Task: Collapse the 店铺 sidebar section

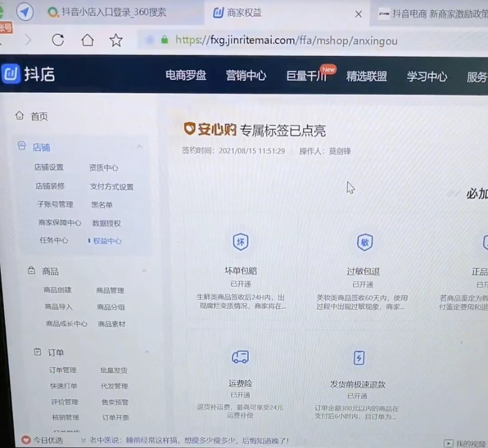Action: tap(139, 146)
